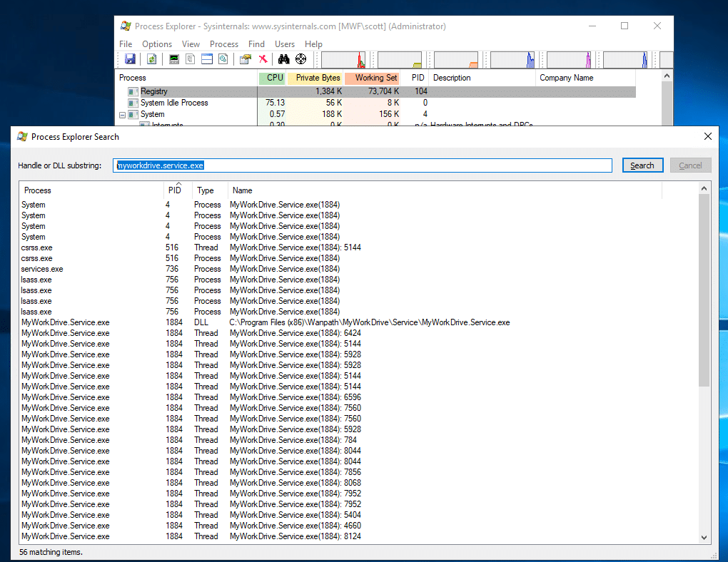Screen dimensions: 728x562
Task: Click the binoculars Find Handle icon
Action: click(283, 59)
